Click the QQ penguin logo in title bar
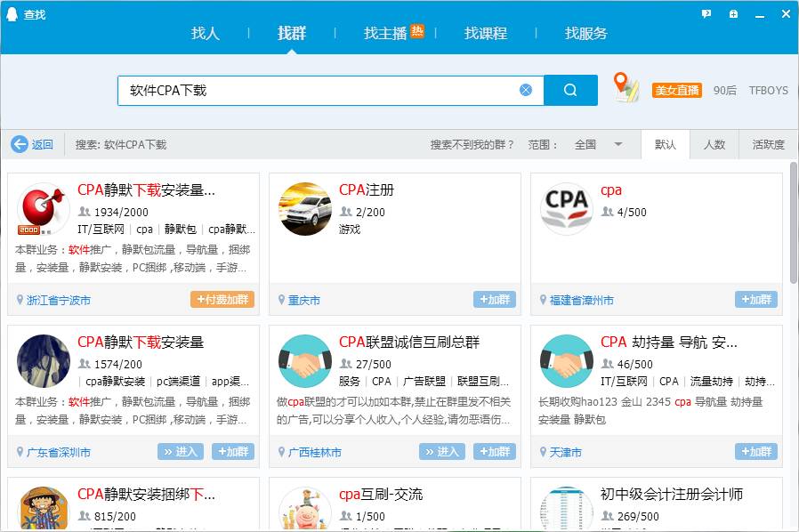The width and height of the screenshot is (799, 532). coord(12,13)
